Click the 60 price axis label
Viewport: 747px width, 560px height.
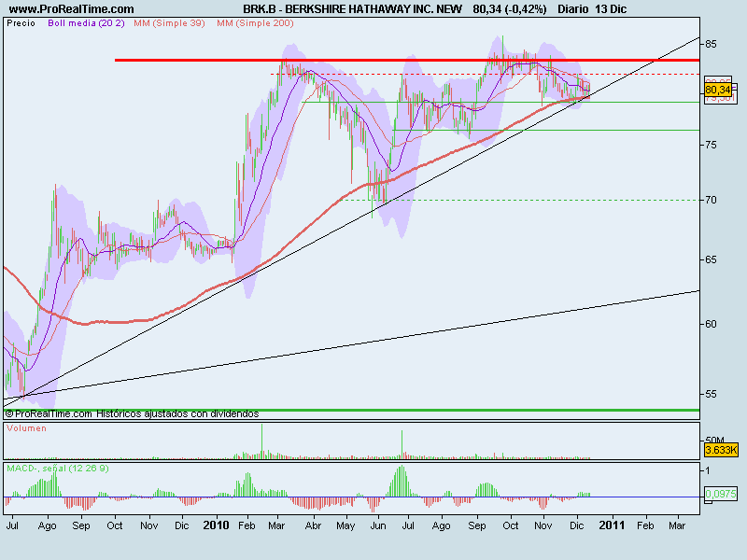coord(711,324)
